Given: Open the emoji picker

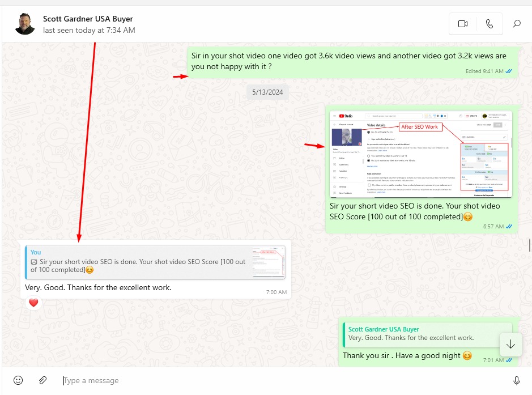Looking at the screenshot, I should pos(18,380).
